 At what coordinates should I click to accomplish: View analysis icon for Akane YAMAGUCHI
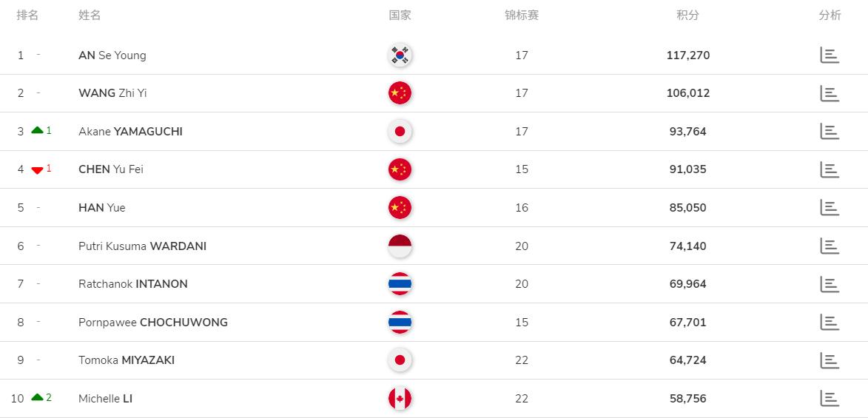[830, 132]
